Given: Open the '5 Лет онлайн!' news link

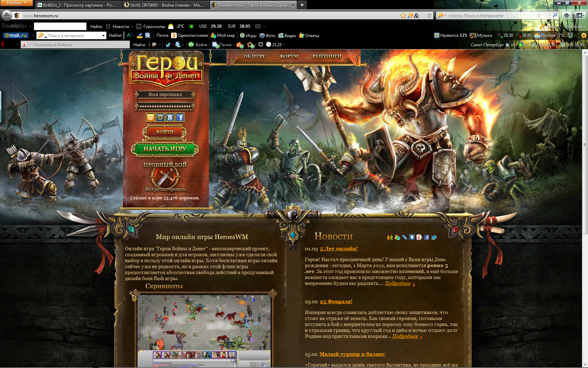Looking at the screenshot, I should pyautogui.click(x=339, y=248).
